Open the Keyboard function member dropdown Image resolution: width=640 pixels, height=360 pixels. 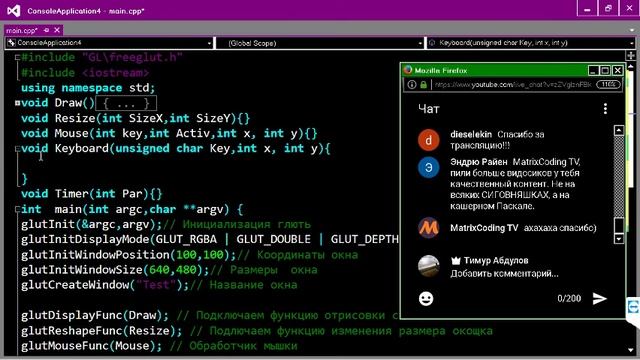[x=530, y=43]
